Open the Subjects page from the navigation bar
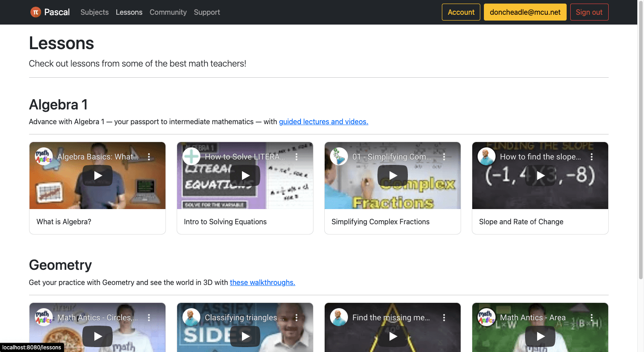The width and height of the screenshot is (644, 352). tap(94, 12)
